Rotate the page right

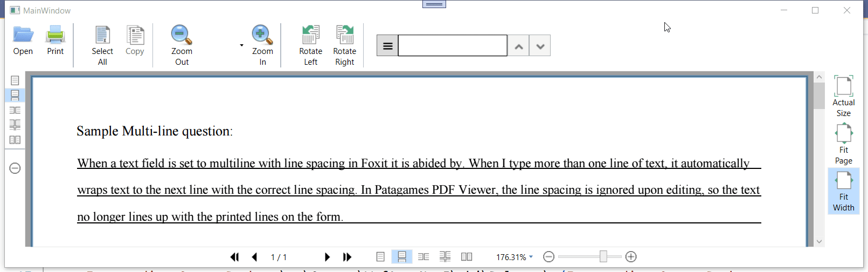pos(345,35)
